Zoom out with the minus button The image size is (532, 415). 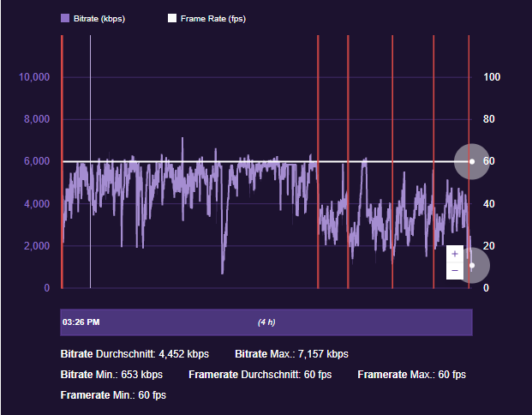click(455, 271)
